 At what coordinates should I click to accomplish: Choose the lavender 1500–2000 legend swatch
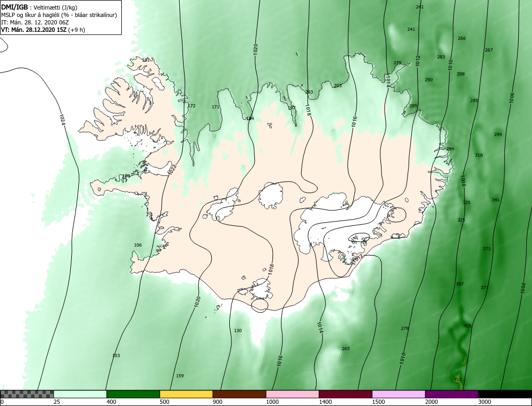pyautogui.click(x=398, y=394)
